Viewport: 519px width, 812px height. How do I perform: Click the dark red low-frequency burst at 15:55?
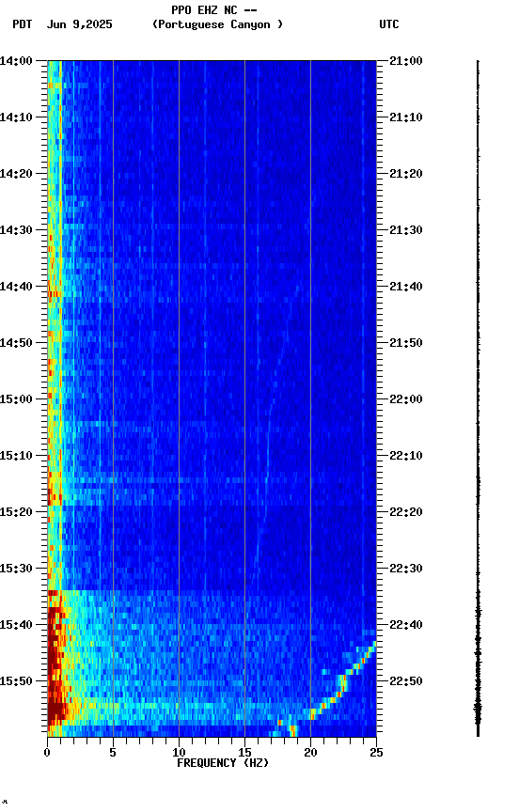[x=57, y=710]
